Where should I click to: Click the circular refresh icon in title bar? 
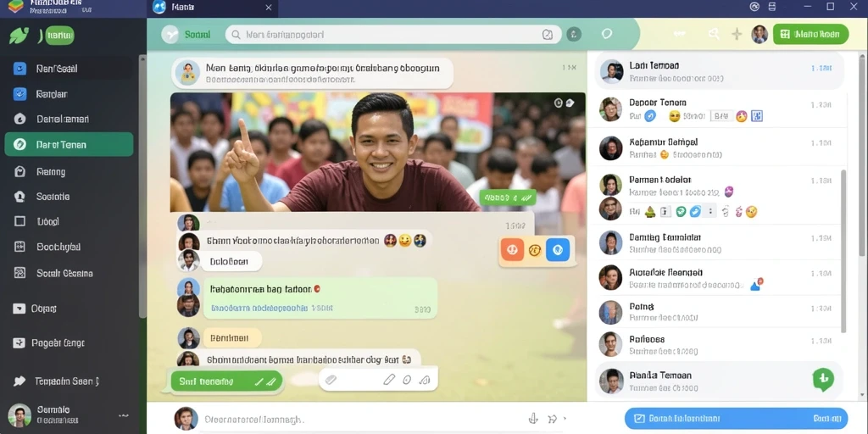point(754,7)
